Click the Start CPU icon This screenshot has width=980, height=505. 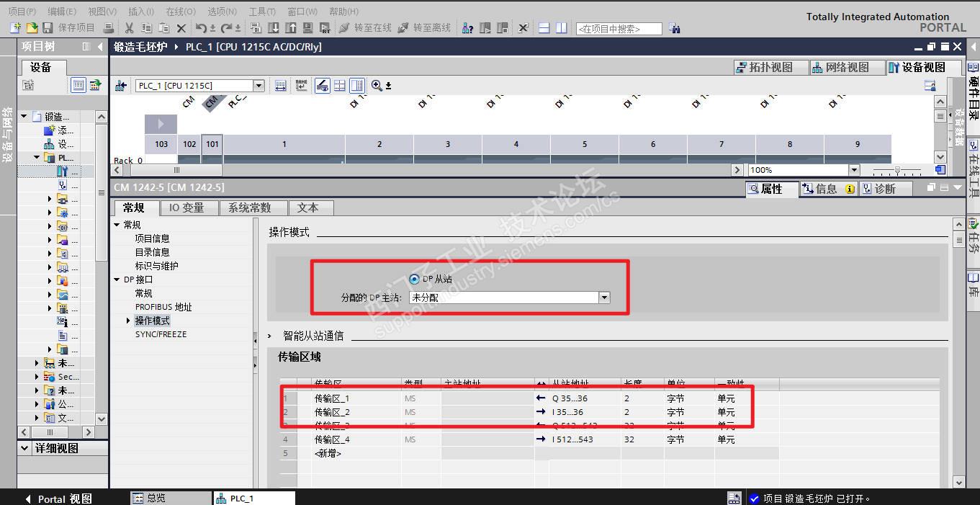click(485, 29)
